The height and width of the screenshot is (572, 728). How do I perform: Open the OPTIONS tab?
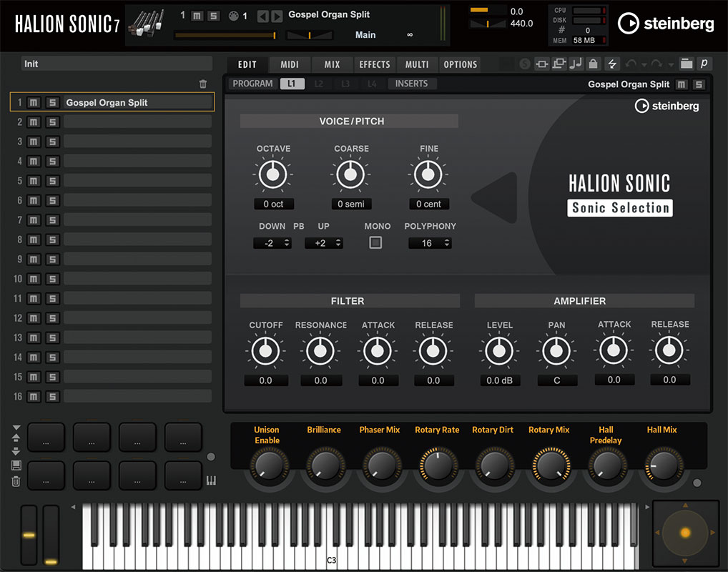(460, 64)
